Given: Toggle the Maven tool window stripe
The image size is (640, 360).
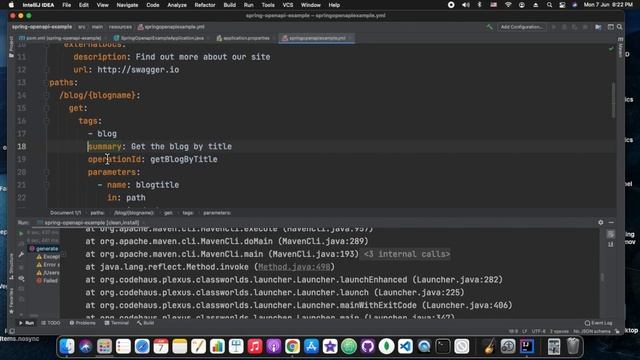Looking at the screenshot, I should (x=620, y=47).
